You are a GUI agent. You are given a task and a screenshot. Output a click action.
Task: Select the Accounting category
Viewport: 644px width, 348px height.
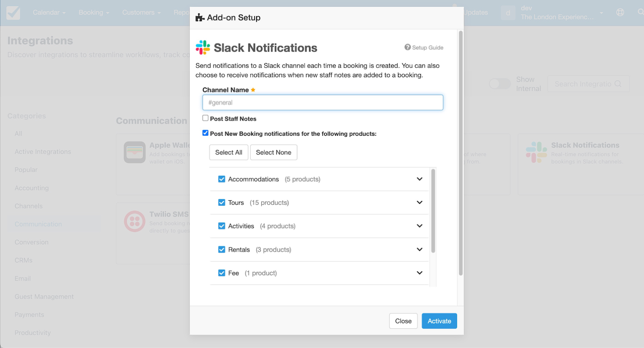click(32, 188)
